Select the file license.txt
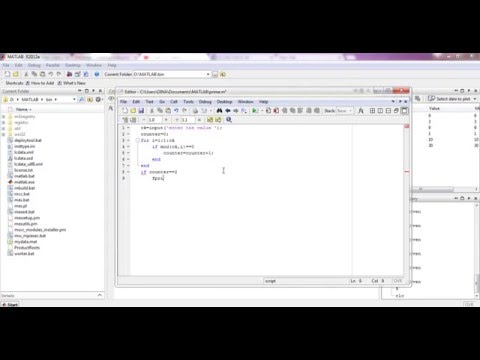Screen dimensions: 480x360 (x=23, y=170)
